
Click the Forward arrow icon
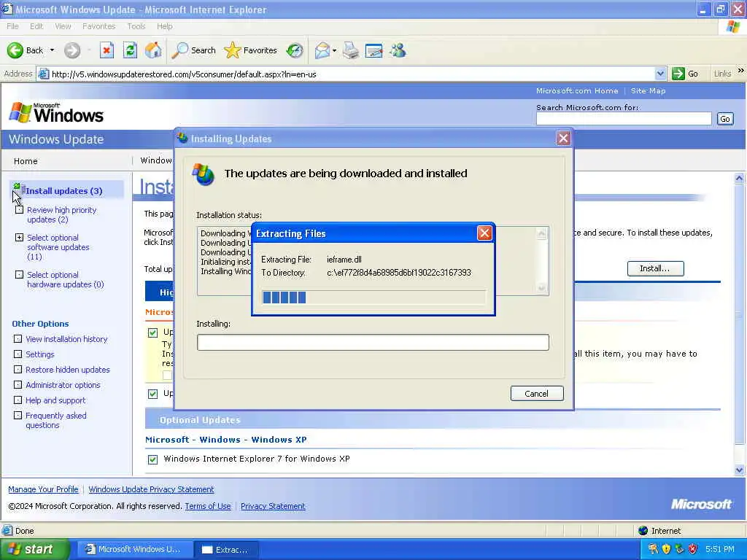click(72, 50)
